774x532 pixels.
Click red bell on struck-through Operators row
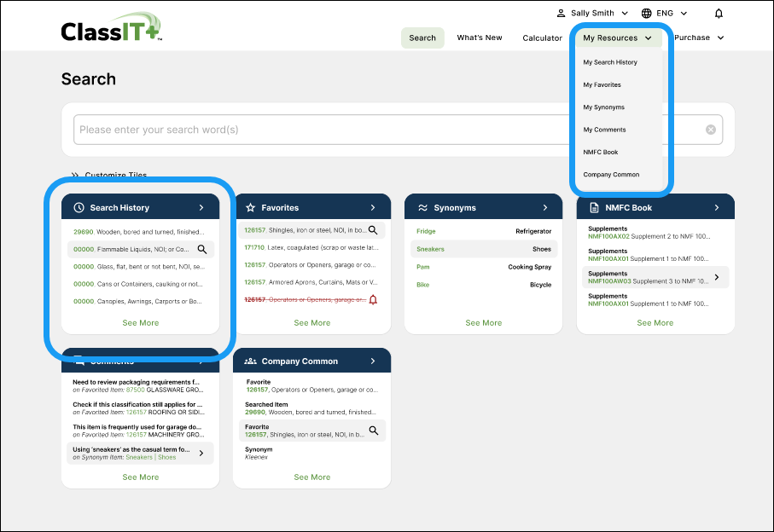[x=373, y=300]
